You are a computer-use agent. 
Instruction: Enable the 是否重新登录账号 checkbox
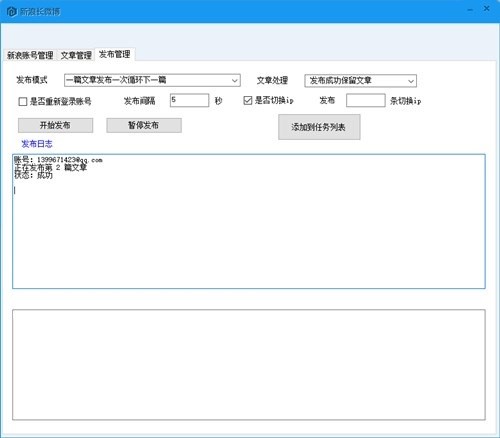point(23,101)
